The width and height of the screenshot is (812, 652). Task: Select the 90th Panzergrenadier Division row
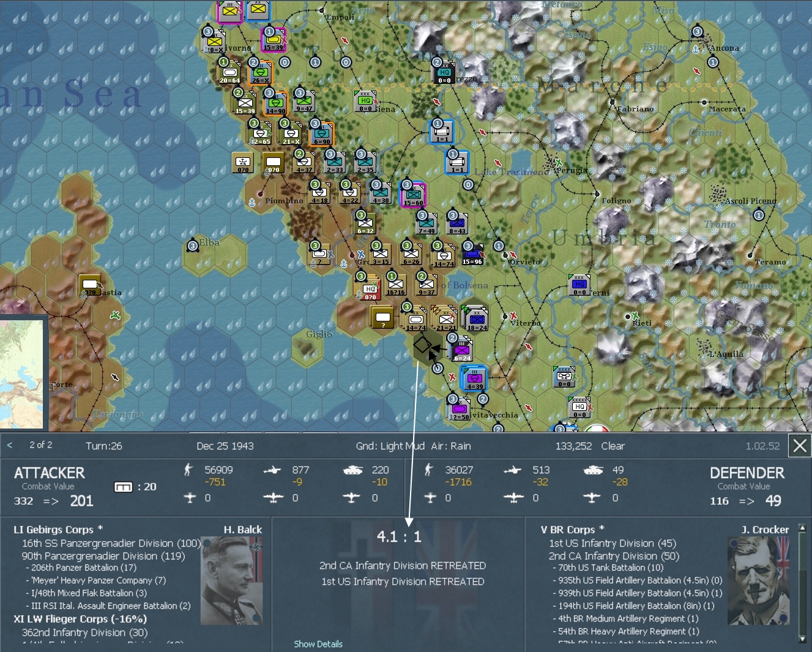click(x=103, y=556)
